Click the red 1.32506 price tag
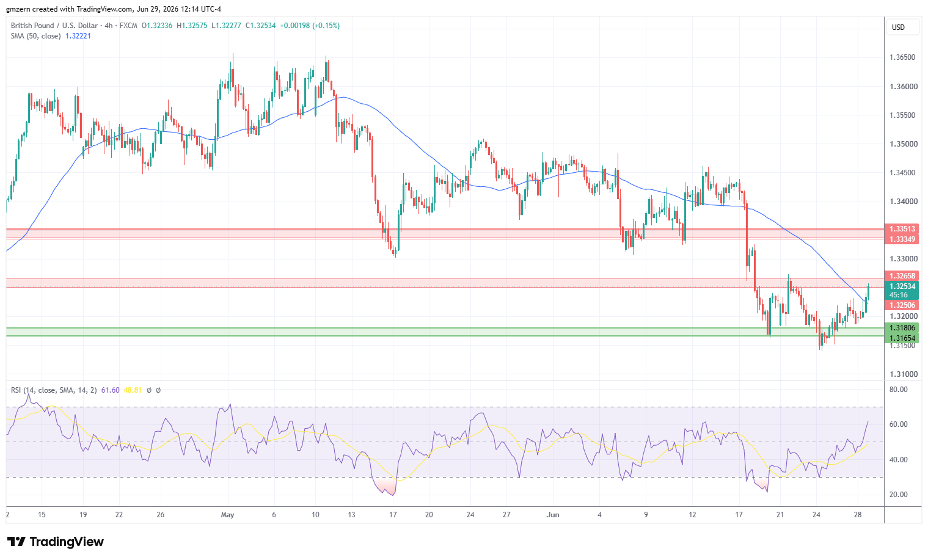 902,305
